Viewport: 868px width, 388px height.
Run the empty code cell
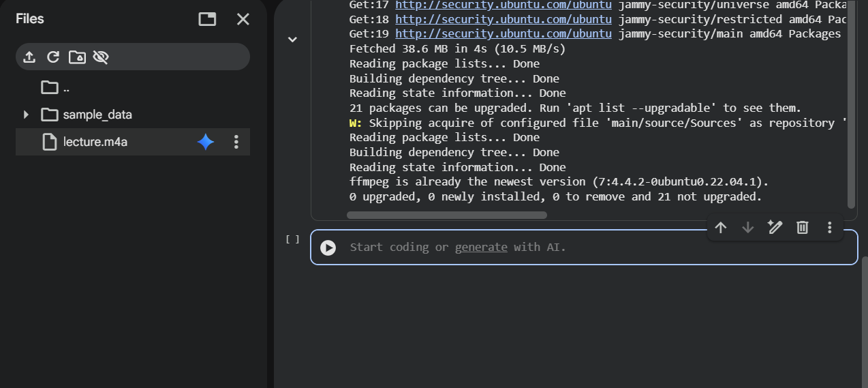(x=328, y=248)
